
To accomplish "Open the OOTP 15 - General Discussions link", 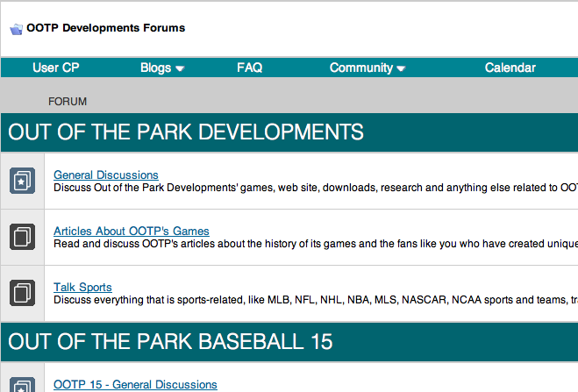I will [135, 384].
